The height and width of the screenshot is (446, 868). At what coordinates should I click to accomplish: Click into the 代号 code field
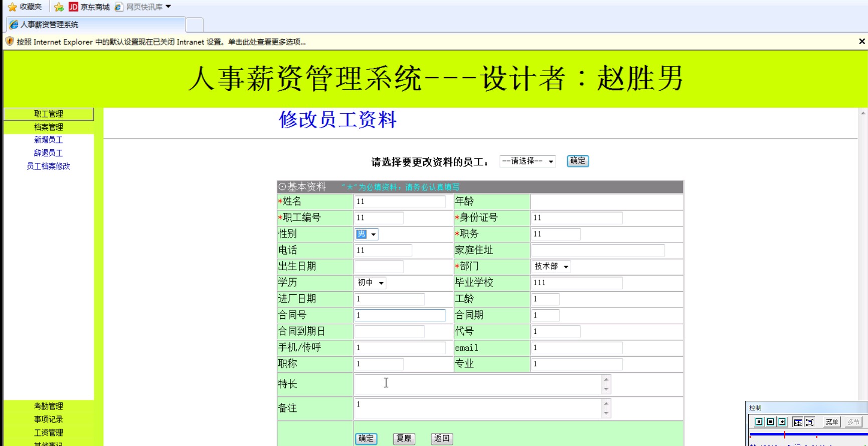click(556, 331)
